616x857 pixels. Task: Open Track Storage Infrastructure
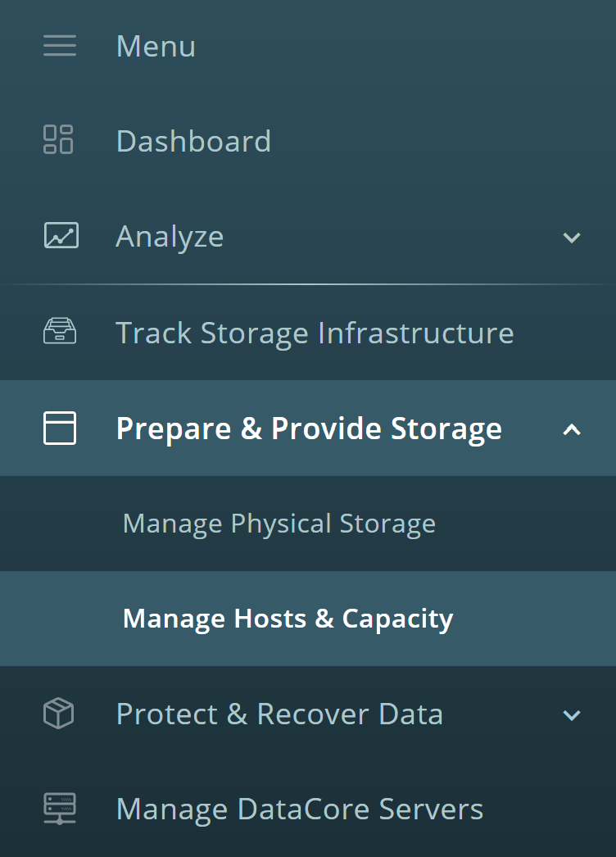[x=315, y=333]
